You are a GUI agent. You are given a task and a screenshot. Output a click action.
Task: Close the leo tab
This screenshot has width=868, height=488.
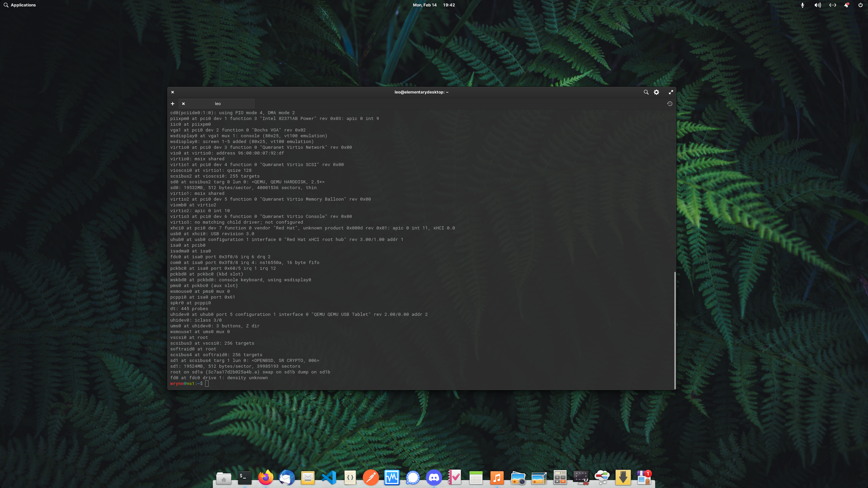click(x=183, y=104)
